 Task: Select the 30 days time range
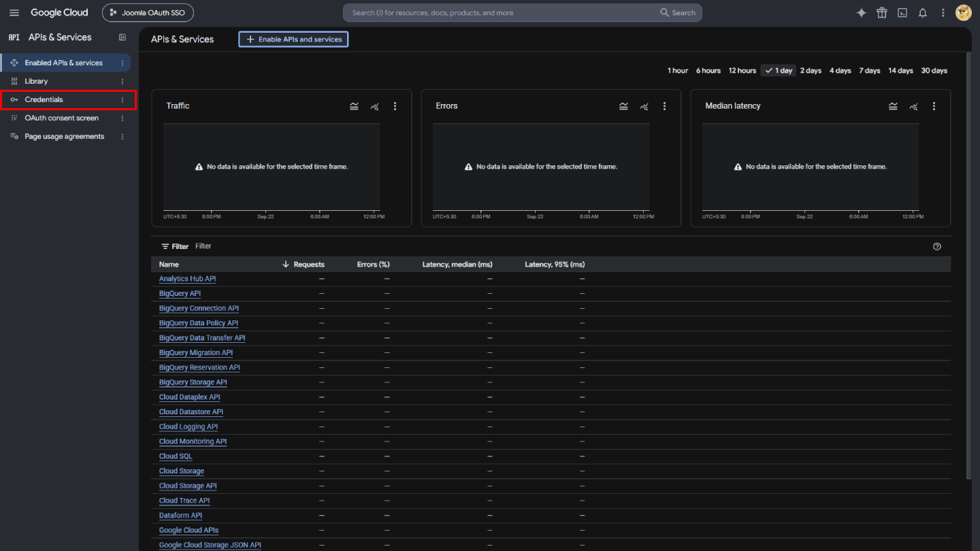tap(934, 71)
